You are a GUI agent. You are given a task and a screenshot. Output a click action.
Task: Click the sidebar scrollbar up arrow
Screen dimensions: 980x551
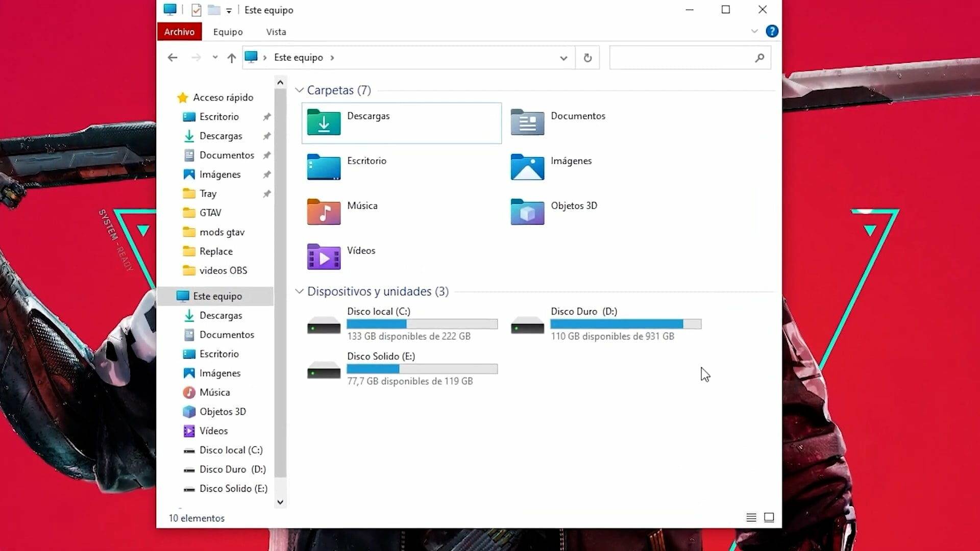[280, 82]
